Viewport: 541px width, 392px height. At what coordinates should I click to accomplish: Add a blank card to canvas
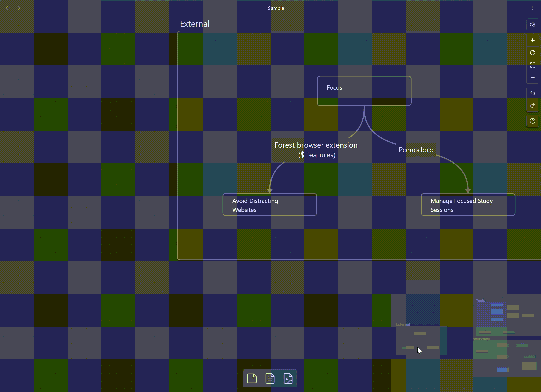point(252,378)
